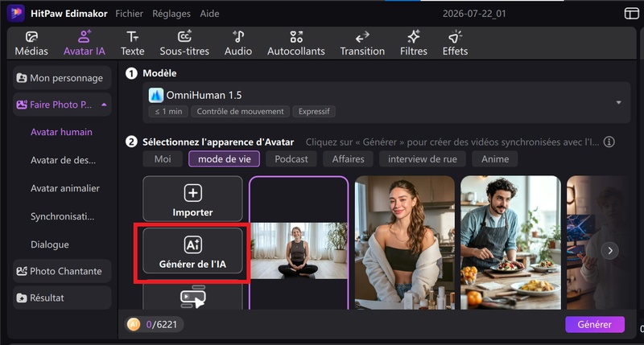Viewport: 644px width, 345px height.
Task: Open the Audio tool
Action: coord(238,43)
